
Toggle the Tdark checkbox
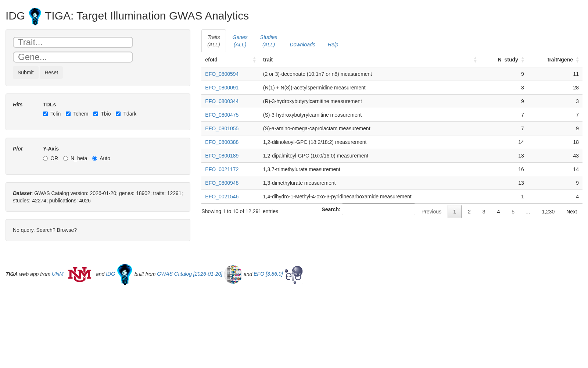point(118,114)
